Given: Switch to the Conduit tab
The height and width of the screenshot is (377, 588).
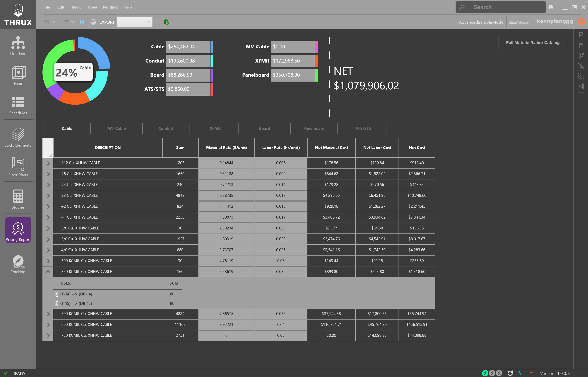Looking at the screenshot, I should tap(166, 128).
